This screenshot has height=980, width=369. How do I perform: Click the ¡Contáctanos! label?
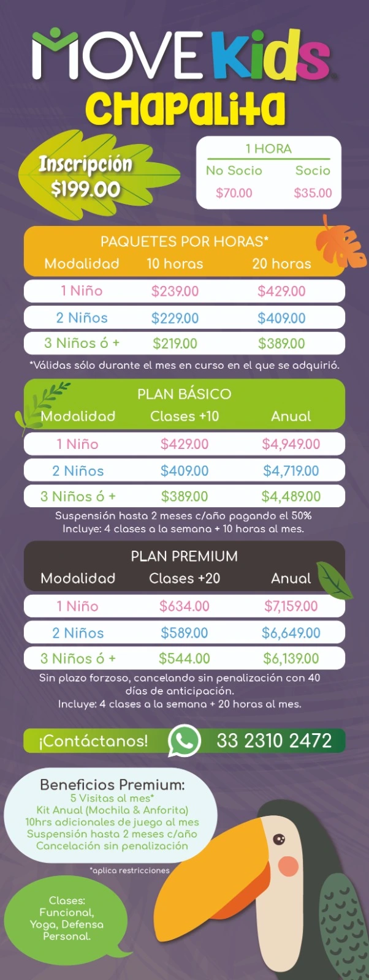[x=93, y=741]
